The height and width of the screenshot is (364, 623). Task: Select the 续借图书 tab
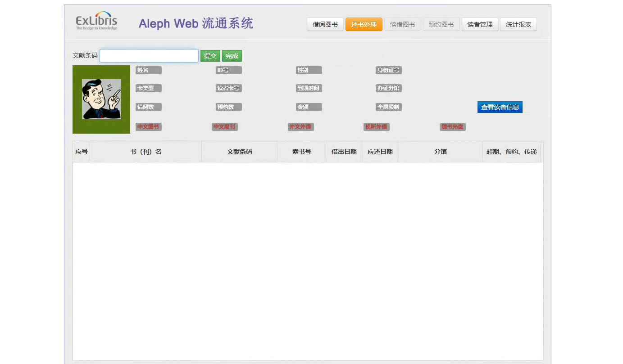tap(403, 24)
